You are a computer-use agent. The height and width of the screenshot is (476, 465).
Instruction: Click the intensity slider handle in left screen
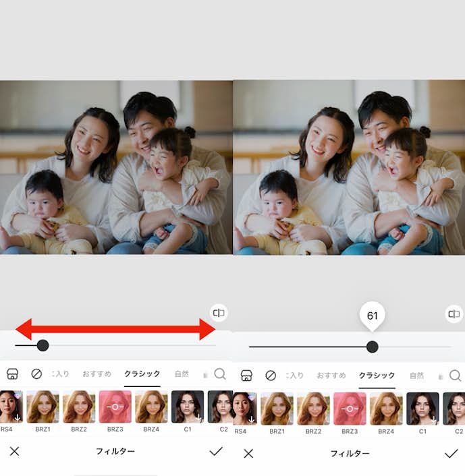point(43,345)
